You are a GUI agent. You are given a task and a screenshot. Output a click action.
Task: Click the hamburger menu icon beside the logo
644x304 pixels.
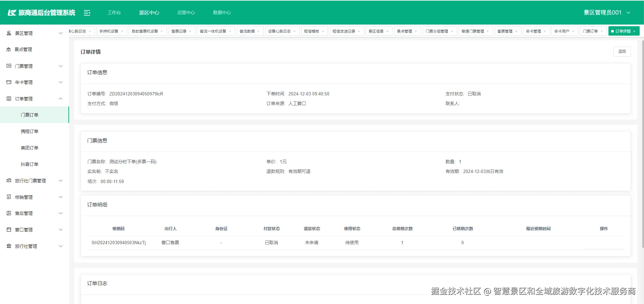(x=87, y=12)
